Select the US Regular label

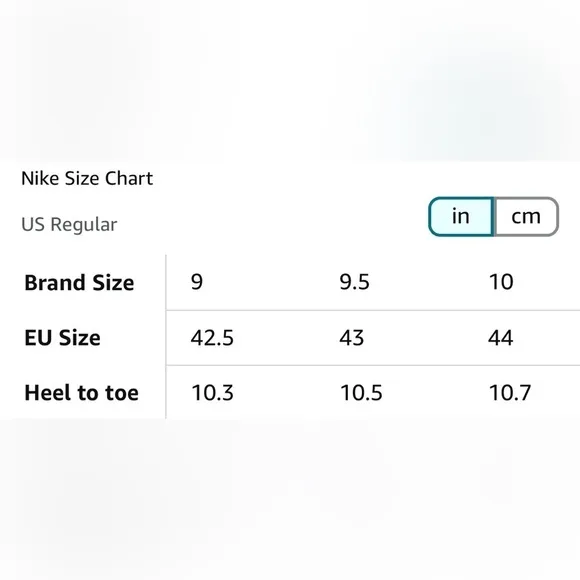(69, 224)
